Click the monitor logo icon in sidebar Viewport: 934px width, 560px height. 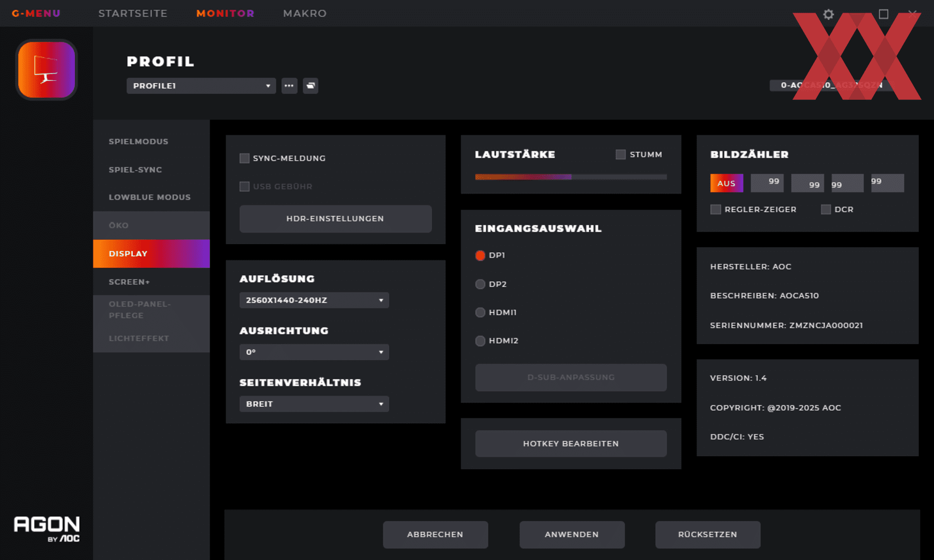coord(46,70)
